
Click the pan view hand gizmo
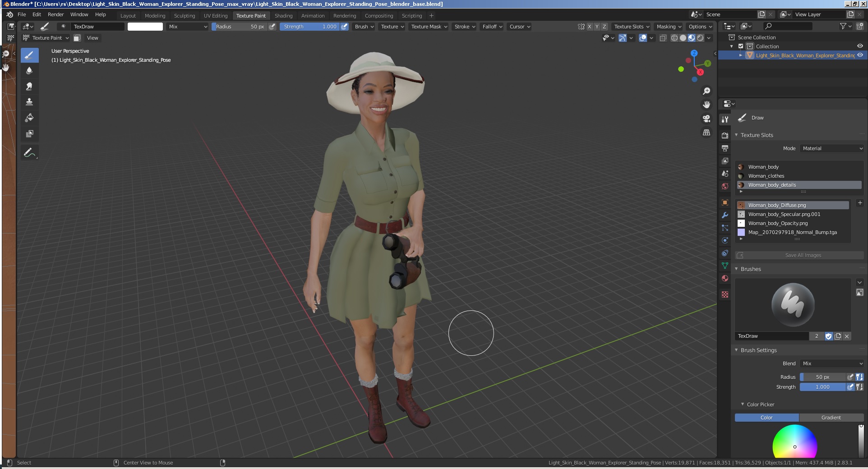706,105
